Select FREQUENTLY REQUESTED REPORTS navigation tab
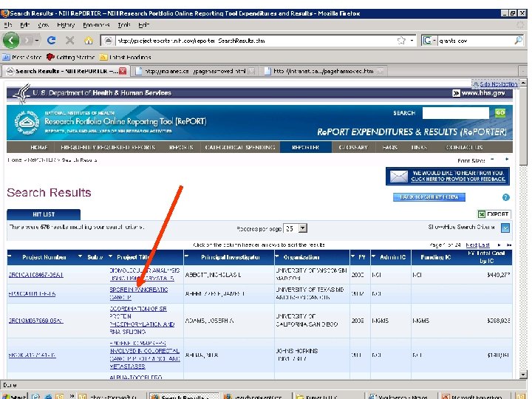This screenshot has height=399, width=532. [108, 147]
